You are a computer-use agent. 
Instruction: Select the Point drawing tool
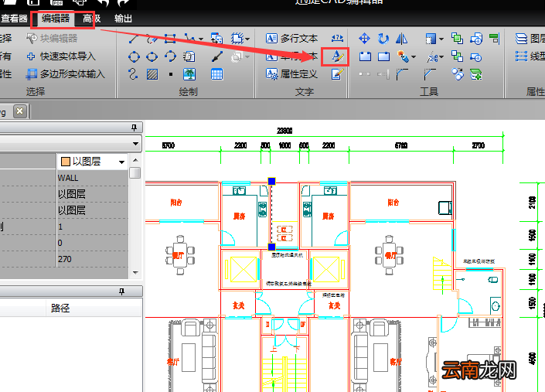[171, 74]
